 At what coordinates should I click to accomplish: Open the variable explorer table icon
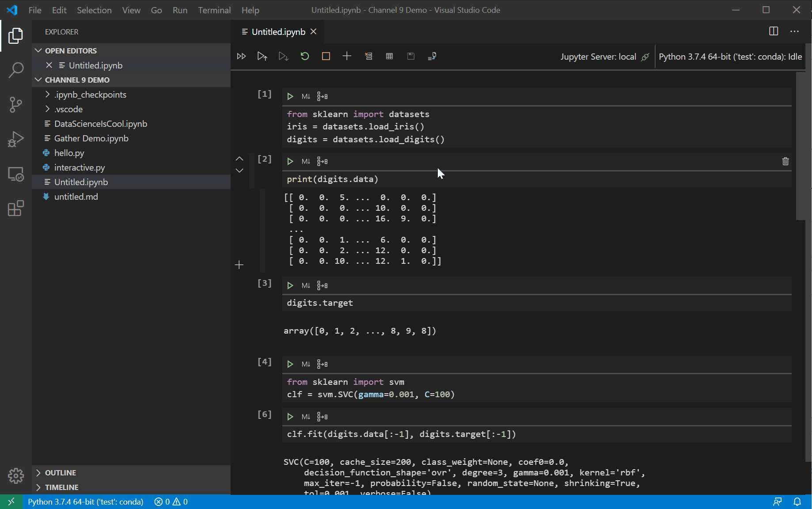tap(389, 56)
